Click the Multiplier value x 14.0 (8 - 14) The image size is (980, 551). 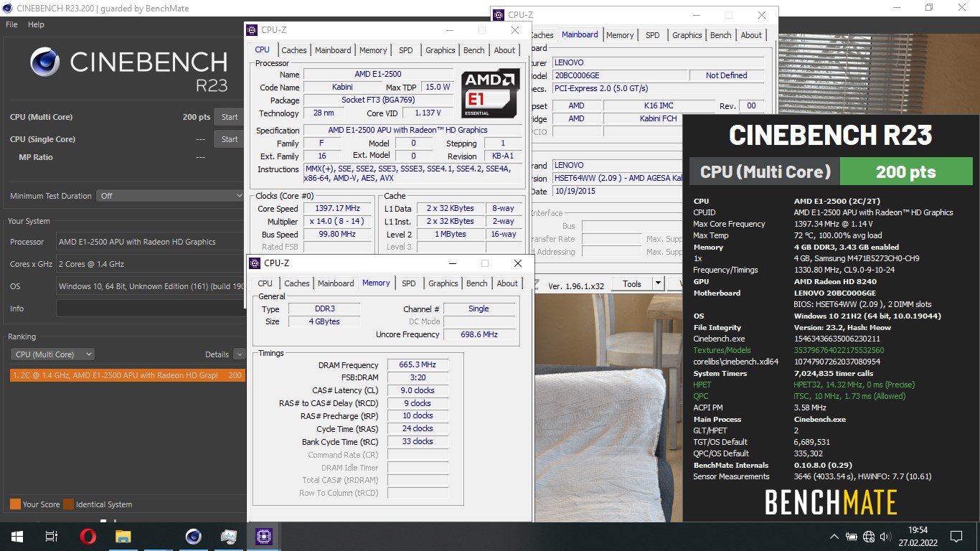coord(337,221)
